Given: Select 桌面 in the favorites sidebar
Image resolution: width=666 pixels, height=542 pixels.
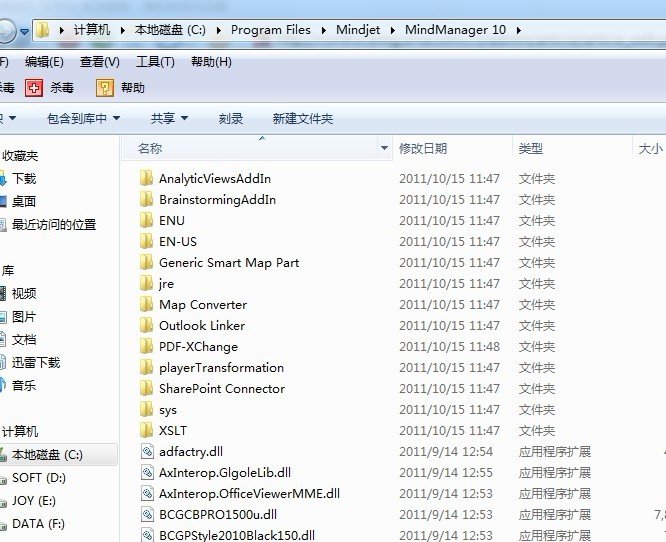Looking at the screenshot, I should (x=24, y=201).
